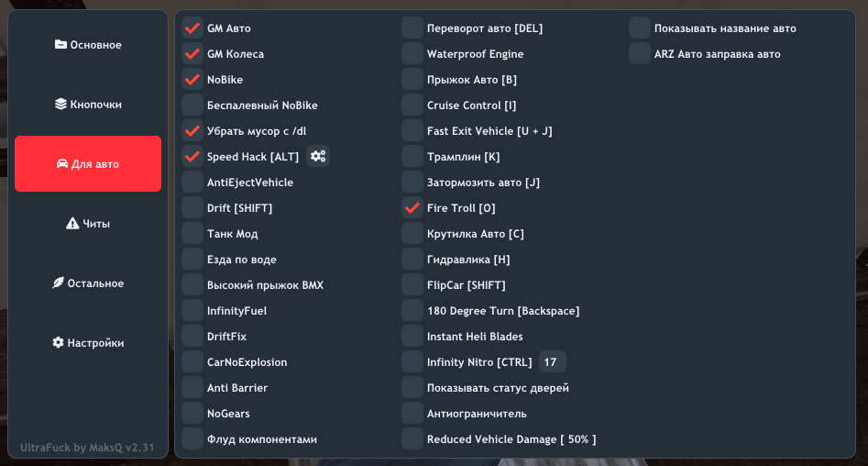Enable Drift [SHIFT] checkbox

[x=192, y=208]
